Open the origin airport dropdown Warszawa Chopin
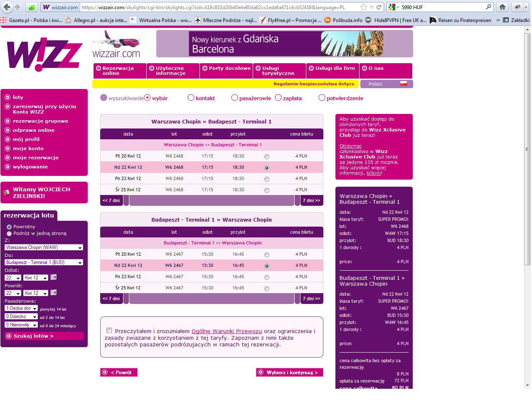The height and width of the screenshot is (400, 532). 44,247
